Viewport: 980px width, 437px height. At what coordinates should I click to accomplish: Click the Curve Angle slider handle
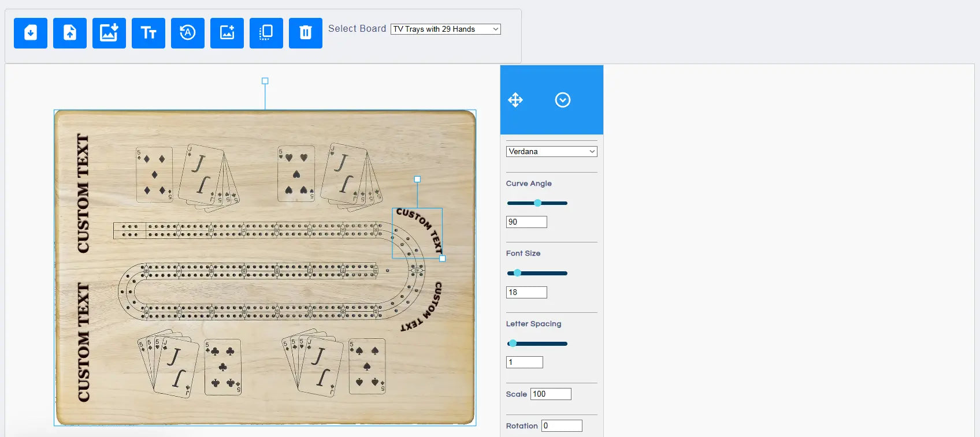537,203
